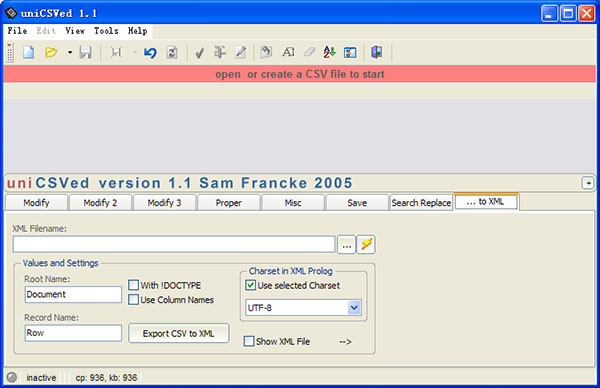Enable the With !DOCTYPE checkbox
The image size is (600, 388).
pyautogui.click(x=134, y=285)
